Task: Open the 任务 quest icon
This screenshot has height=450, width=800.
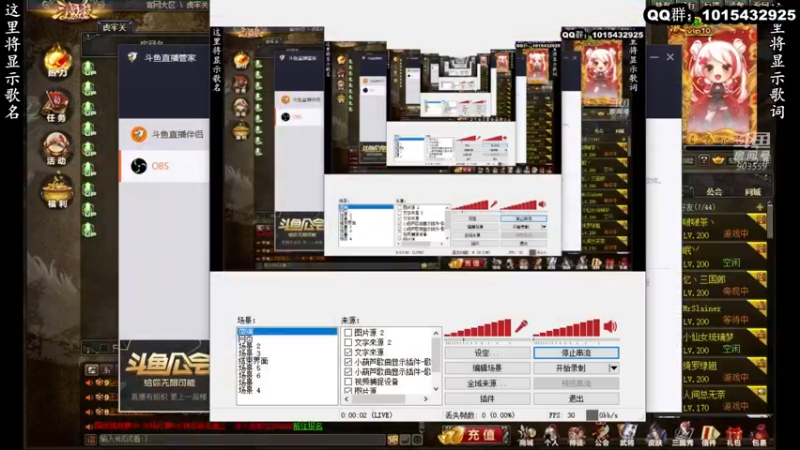Action: pos(57,106)
